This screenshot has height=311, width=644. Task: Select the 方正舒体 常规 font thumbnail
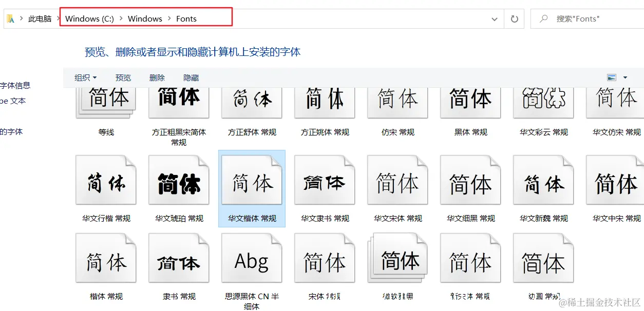point(252,101)
